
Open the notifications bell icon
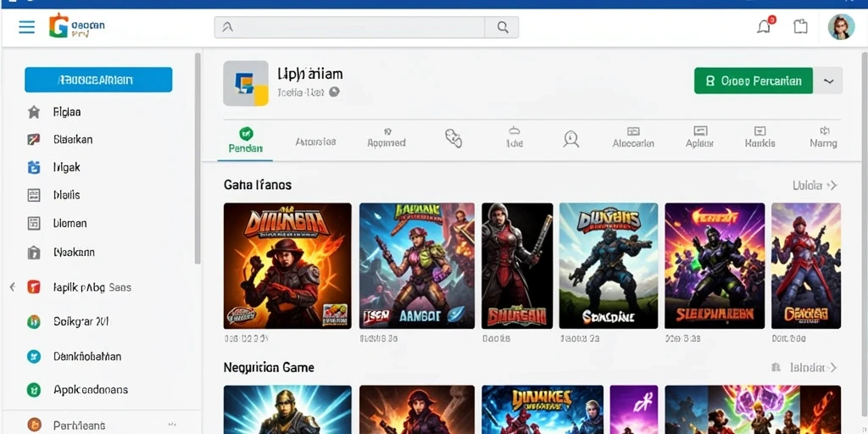click(x=765, y=26)
